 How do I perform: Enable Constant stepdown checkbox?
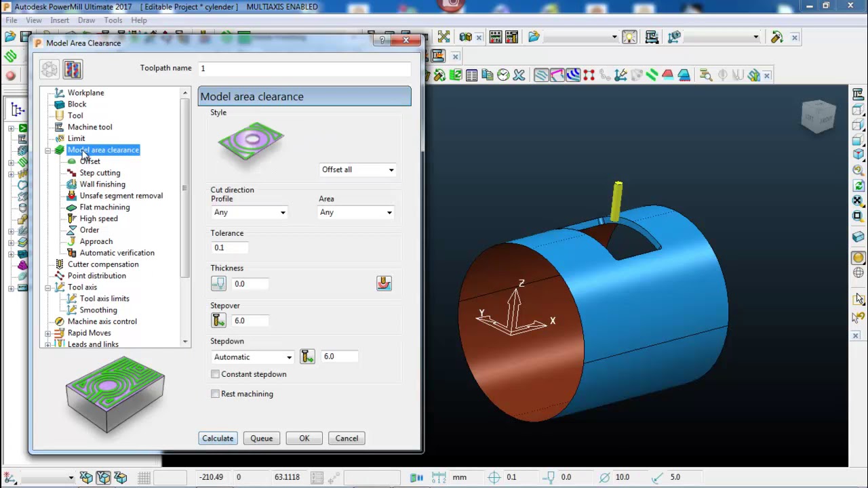tap(216, 374)
